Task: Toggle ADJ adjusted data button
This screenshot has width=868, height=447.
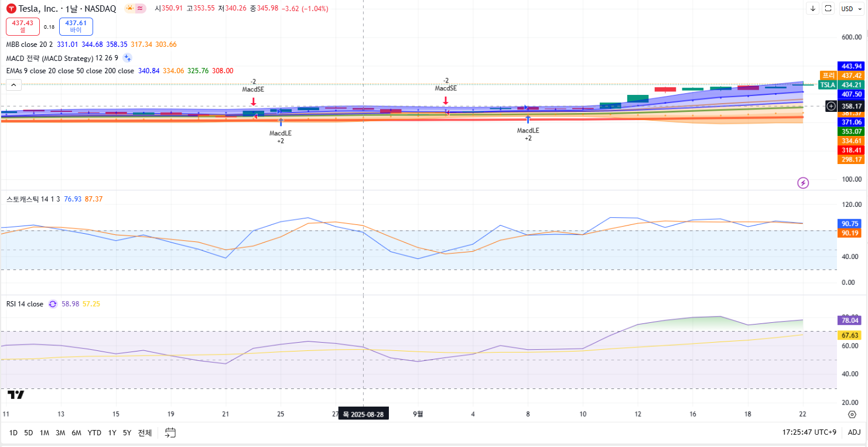Action: pos(854,432)
